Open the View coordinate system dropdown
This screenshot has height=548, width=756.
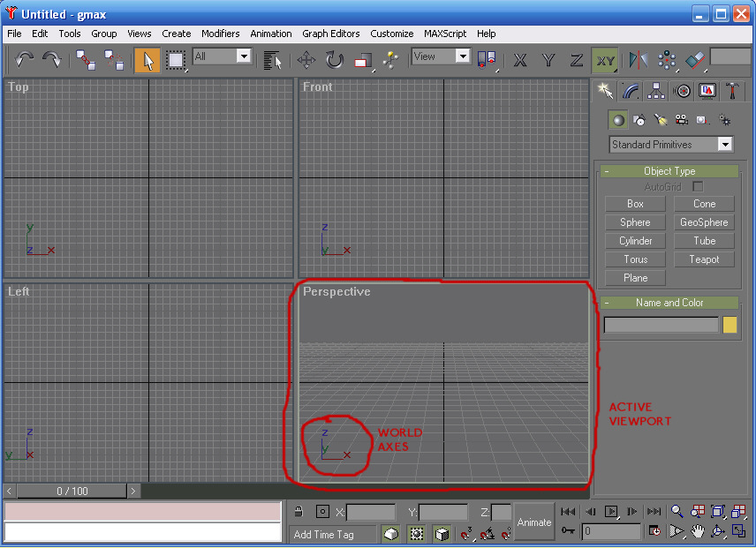[x=463, y=56]
